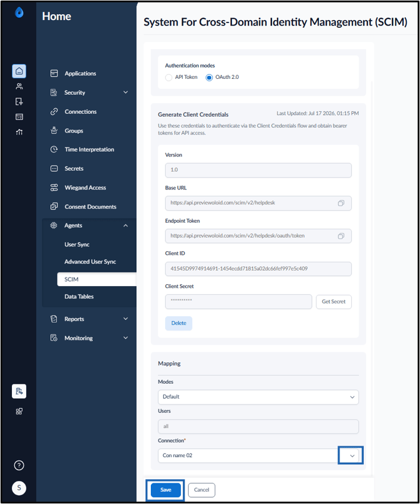The width and height of the screenshot is (420, 504).
Task: Select the OAuth 2.0 authentication mode
Action: (209, 78)
